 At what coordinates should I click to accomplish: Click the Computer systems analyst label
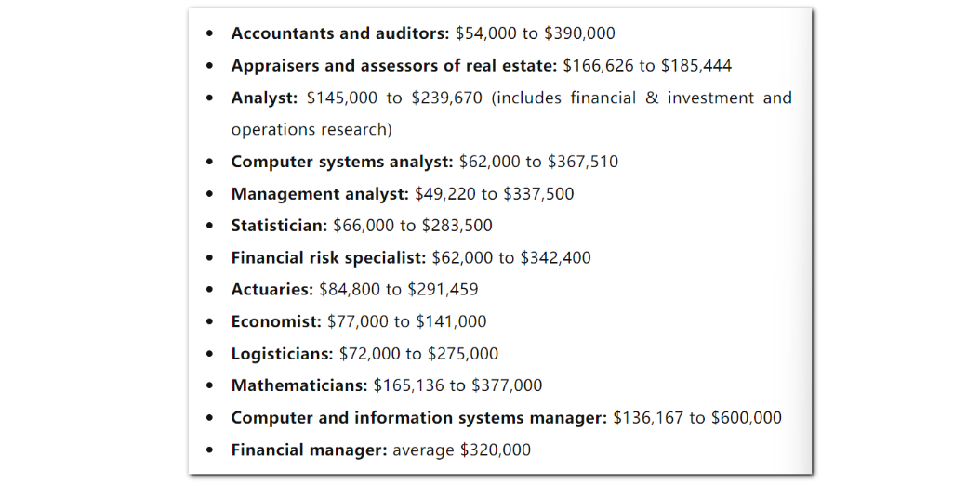(342, 162)
